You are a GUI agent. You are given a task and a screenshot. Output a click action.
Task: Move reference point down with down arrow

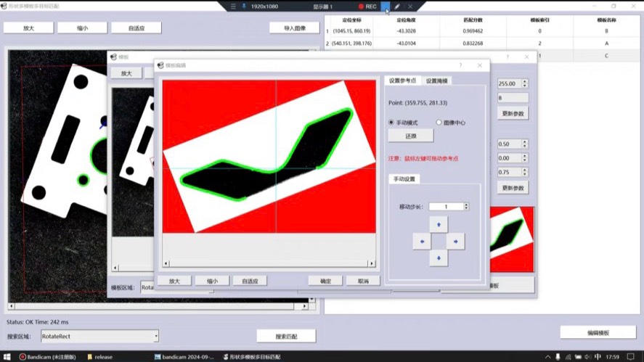(x=439, y=258)
